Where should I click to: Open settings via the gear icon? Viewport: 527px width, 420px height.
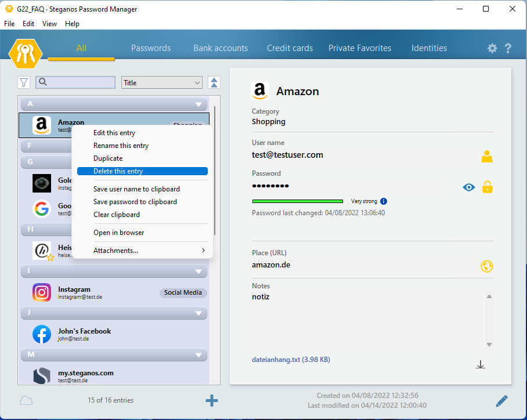pos(492,49)
